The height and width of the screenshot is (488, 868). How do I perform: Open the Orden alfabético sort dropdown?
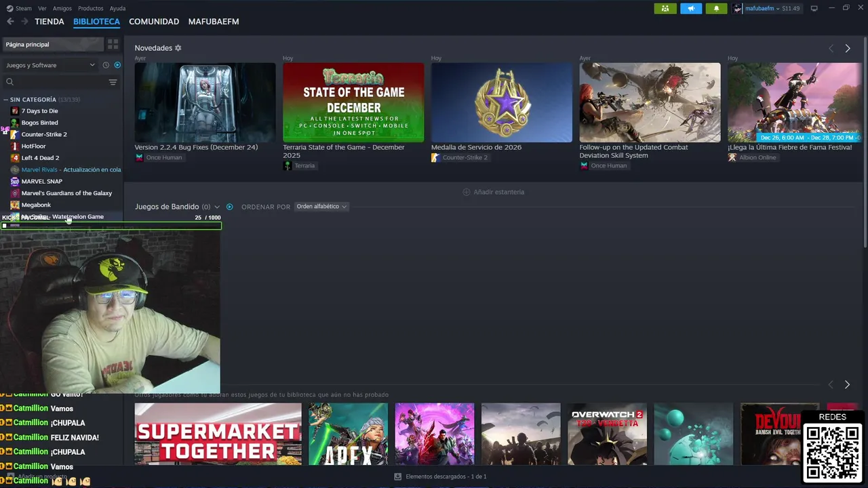pyautogui.click(x=321, y=207)
